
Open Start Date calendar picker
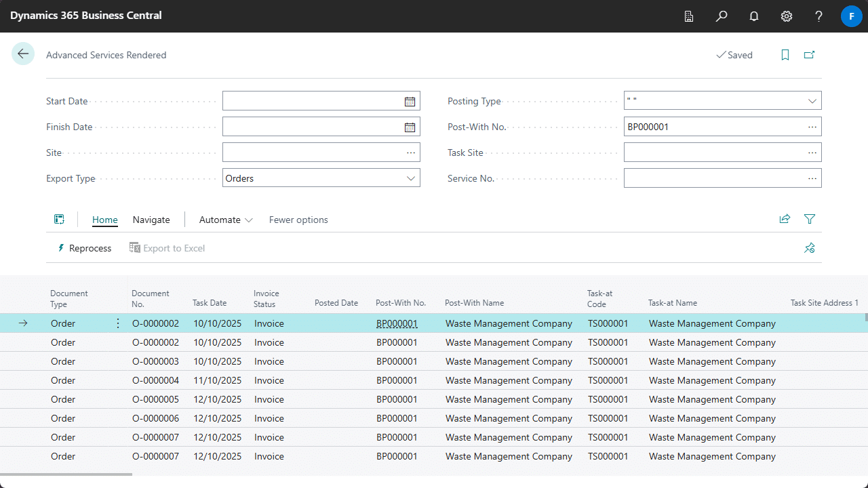coord(410,101)
